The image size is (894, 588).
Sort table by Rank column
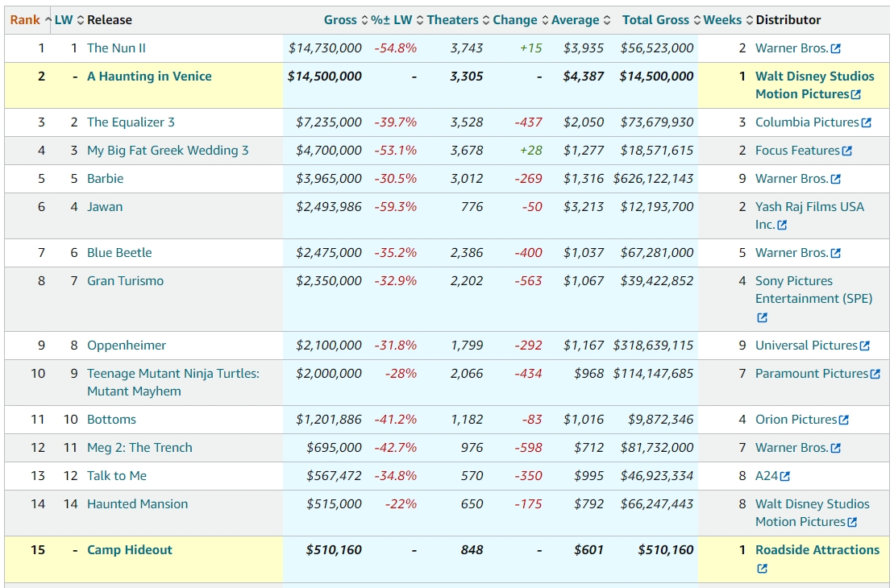coord(30,20)
